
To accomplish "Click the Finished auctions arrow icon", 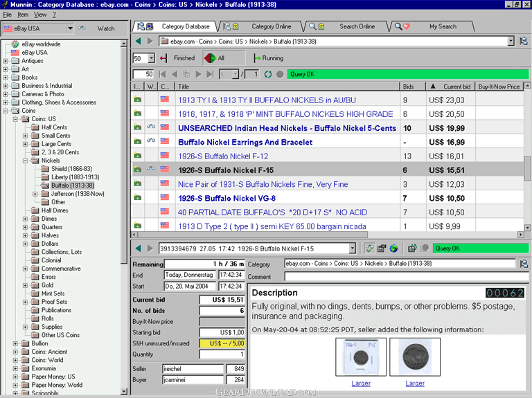I will pyautogui.click(x=163, y=58).
